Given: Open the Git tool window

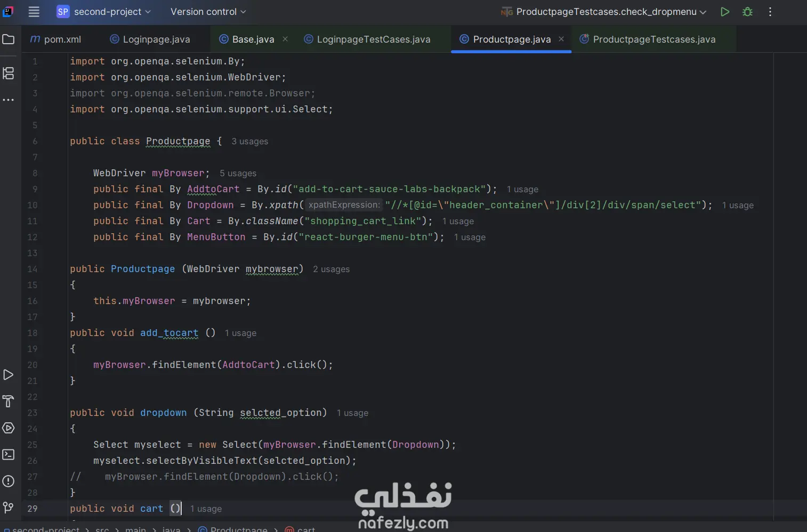Looking at the screenshot, I should pyautogui.click(x=9, y=508).
